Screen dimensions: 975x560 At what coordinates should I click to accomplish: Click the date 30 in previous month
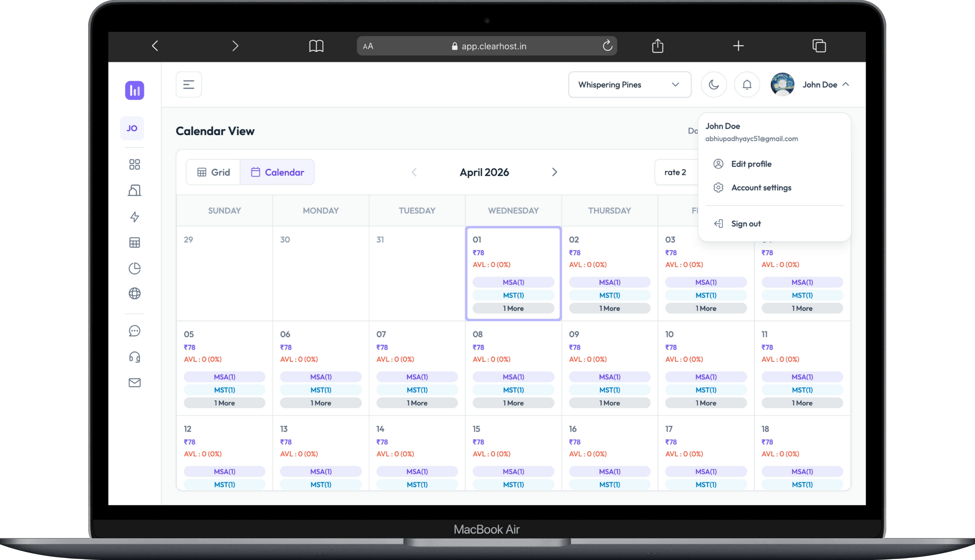pos(285,239)
